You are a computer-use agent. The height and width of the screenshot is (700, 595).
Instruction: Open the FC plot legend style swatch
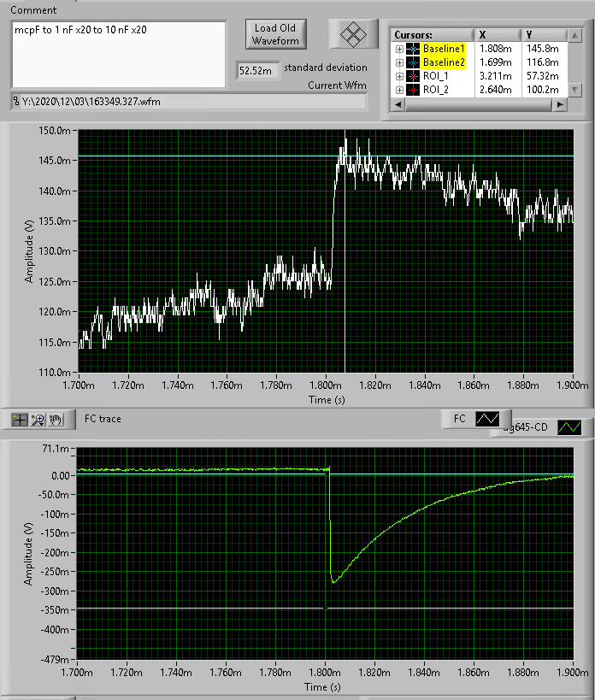point(488,419)
